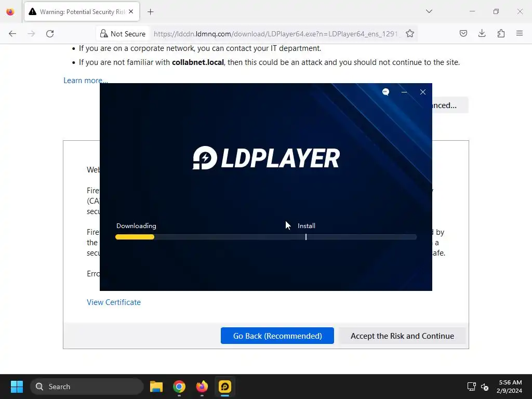
Task: Go forward in Firefox
Action: tap(31, 34)
